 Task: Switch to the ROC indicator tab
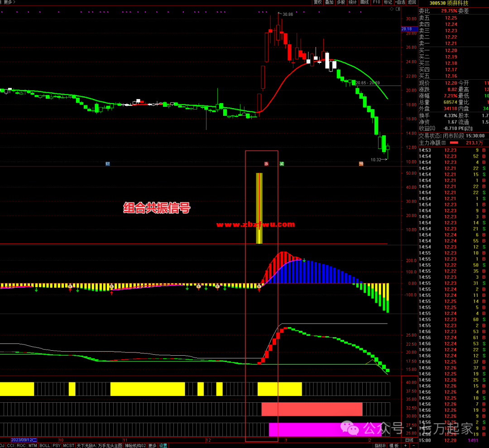point(21,445)
